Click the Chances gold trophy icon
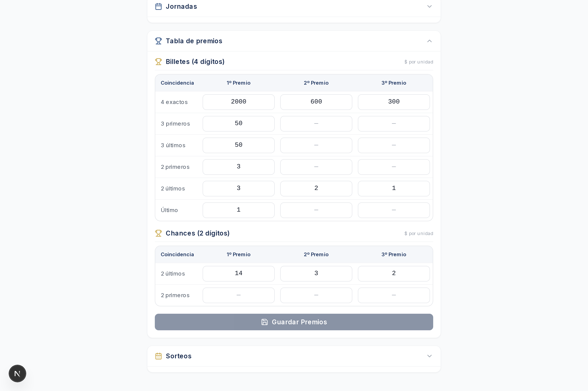The width and height of the screenshot is (588, 391). point(158,233)
